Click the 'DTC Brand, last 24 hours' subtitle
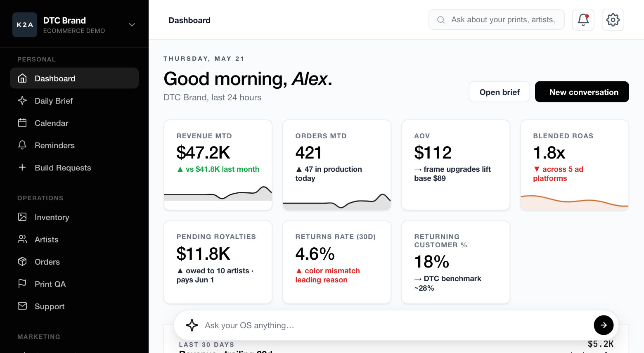Viewport: 644px width, 353px height. [x=212, y=97]
